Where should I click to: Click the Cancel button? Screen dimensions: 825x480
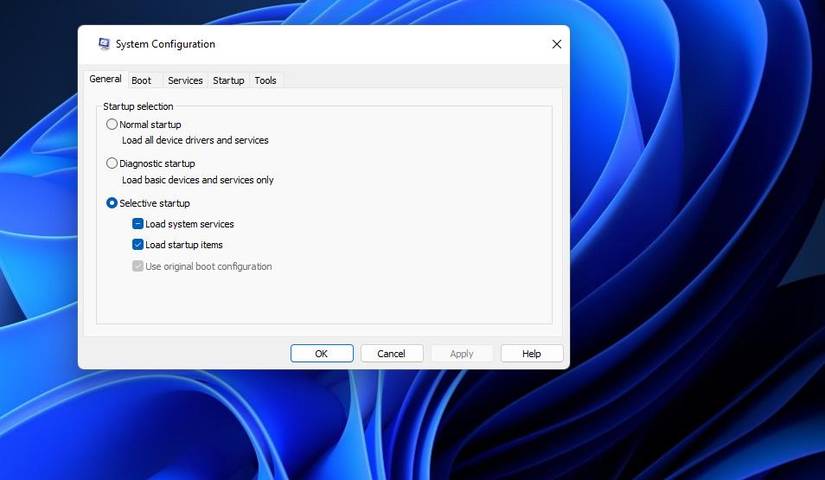click(391, 354)
